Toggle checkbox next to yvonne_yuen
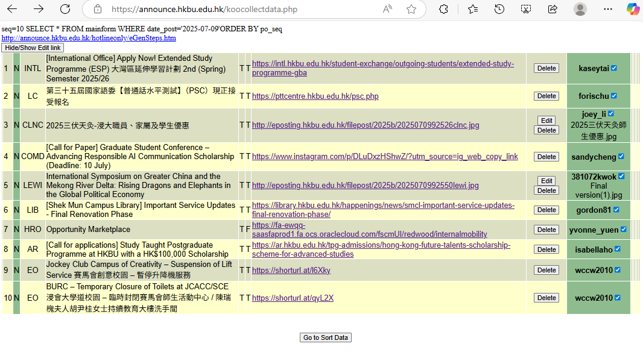The height and width of the screenshot is (364, 643). tap(623, 229)
